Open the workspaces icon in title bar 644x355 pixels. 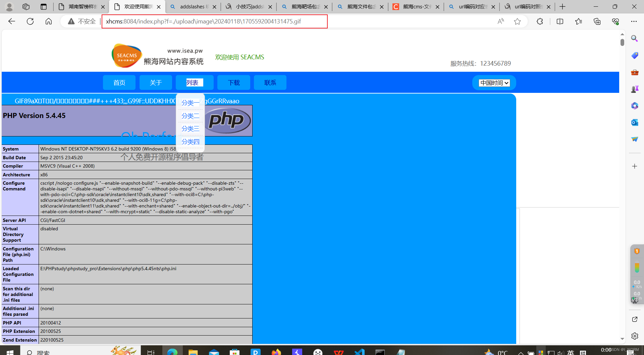click(x=26, y=7)
